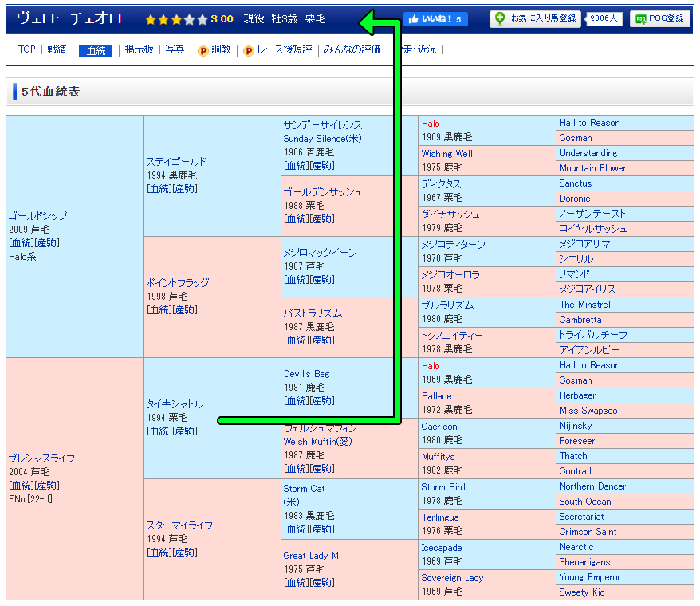The image size is (700, 606).
Task: Click Crimson Saint link
Action: (588, 532)
